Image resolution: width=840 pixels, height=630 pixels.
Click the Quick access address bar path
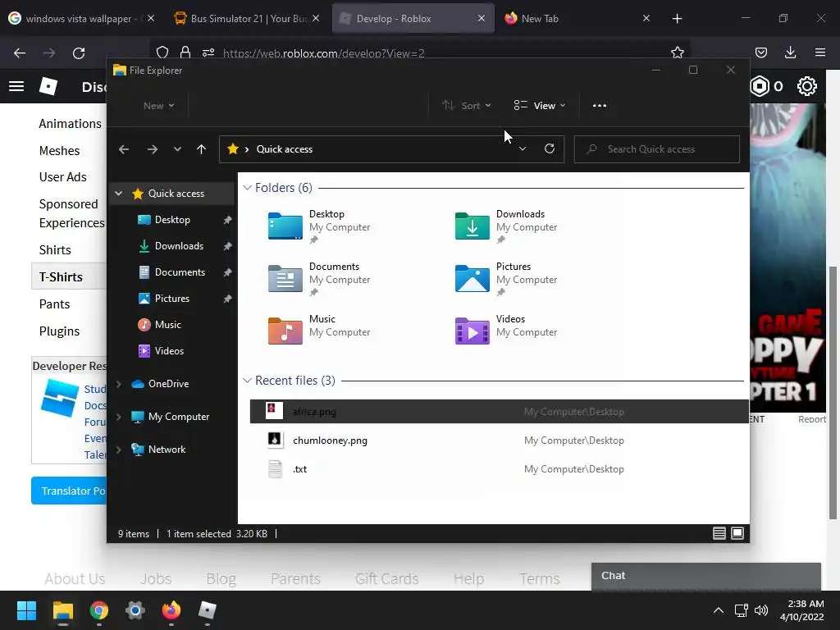pyautogui.click(x=285, y=149)
